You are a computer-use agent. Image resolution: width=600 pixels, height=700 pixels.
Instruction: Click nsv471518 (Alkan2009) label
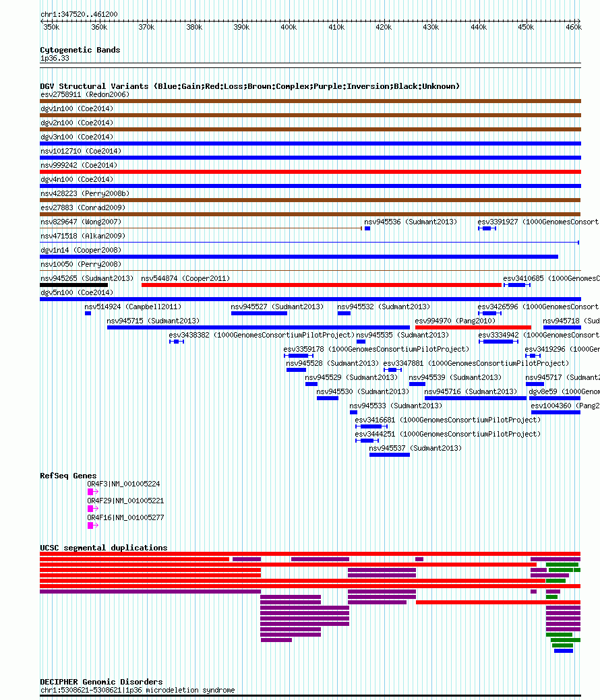coord(83,236)
